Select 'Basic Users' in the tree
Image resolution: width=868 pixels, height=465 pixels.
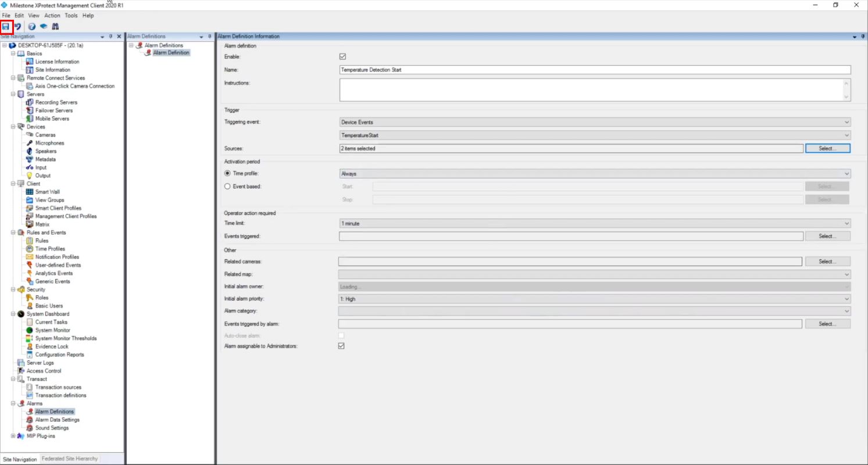[49, 306]
